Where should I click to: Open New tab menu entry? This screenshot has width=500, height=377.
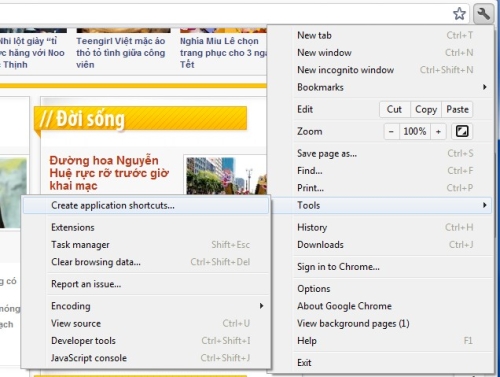coord(392,35)
